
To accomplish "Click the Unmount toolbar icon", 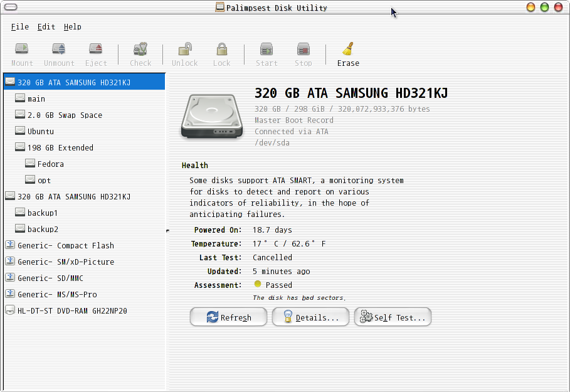I will 59,49.
